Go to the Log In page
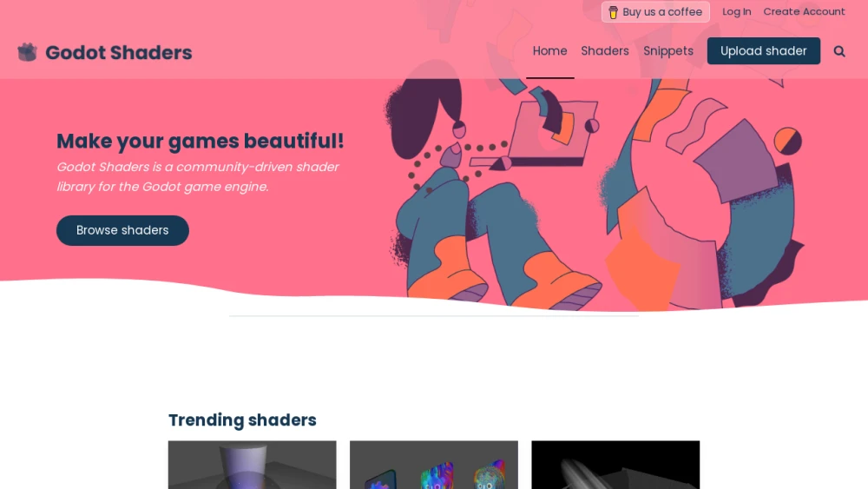The width and height of the screenshot is (868, 489). [x=736, y=11]
